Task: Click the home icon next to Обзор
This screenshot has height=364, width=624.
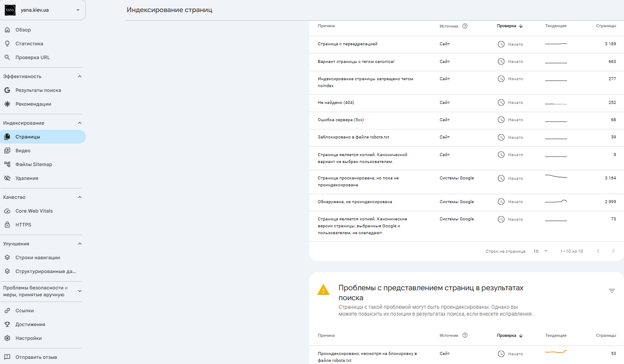Action: [x=7, y=30]
